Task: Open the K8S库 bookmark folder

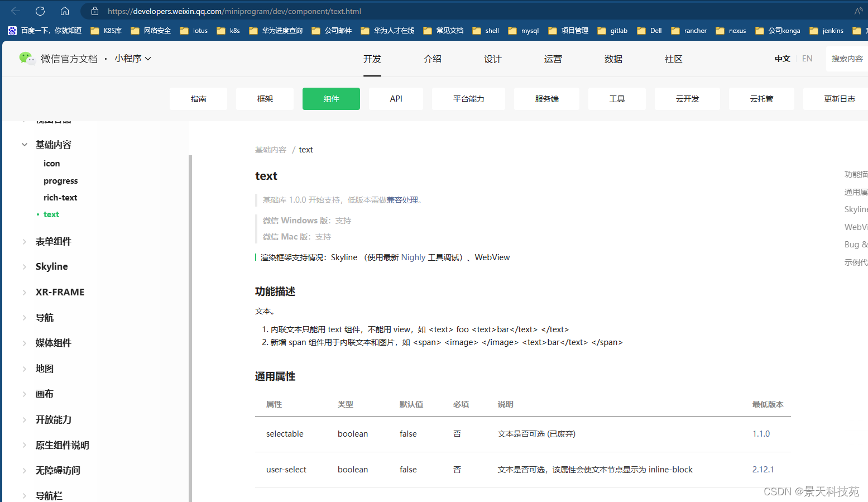Action: click(x=106, y=31)
